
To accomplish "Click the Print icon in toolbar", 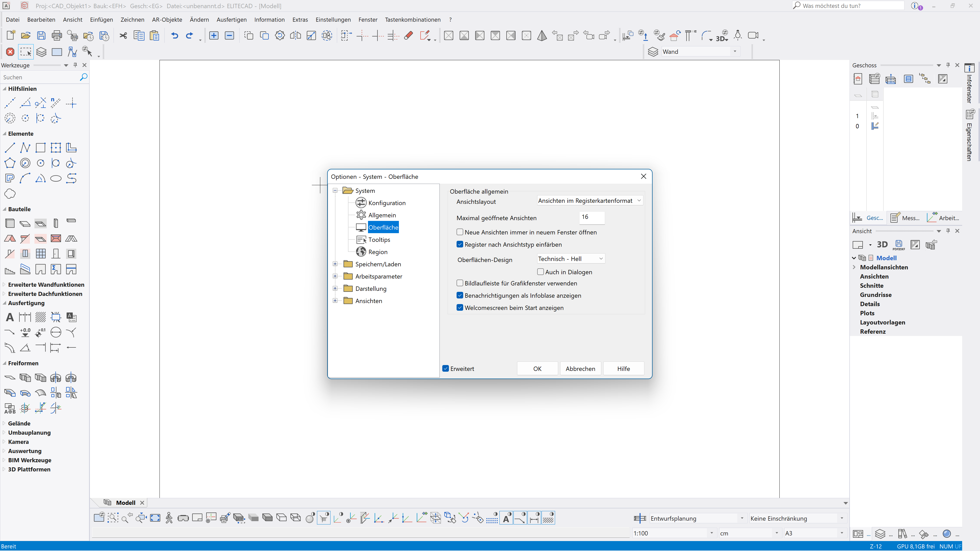I will [x=57, y=36].
